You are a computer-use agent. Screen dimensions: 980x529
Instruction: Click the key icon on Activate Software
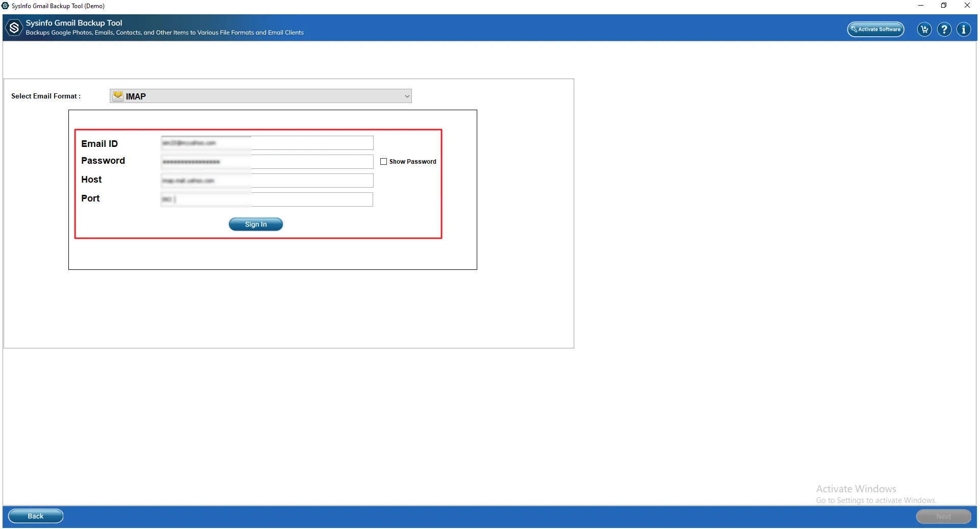(x=854, y=29)
